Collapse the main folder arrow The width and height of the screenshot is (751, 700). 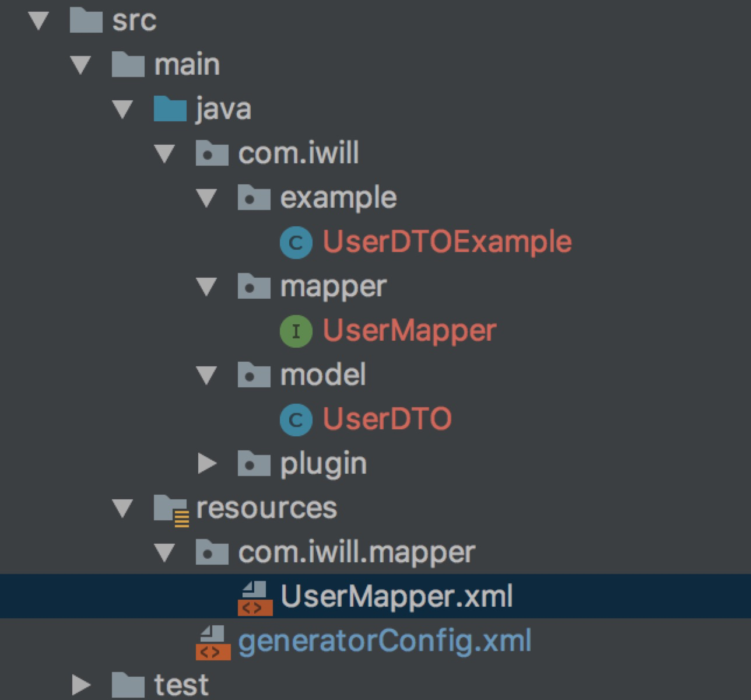tap(80, 65)
